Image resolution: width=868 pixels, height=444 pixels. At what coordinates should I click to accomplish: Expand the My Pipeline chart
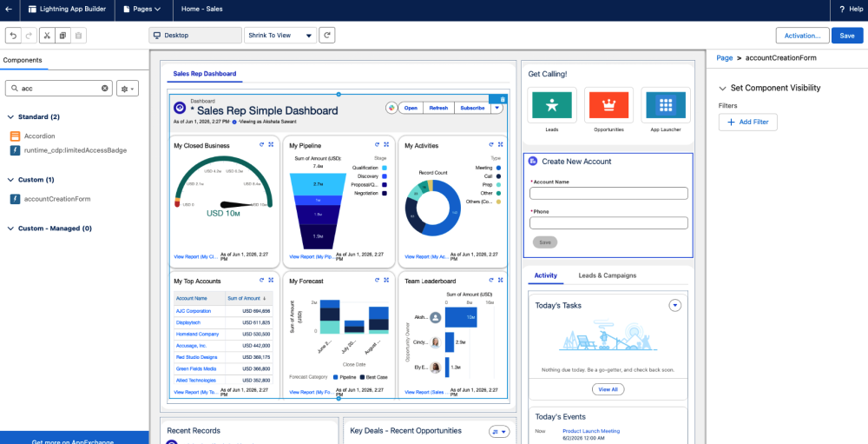(x=386, y=145)
